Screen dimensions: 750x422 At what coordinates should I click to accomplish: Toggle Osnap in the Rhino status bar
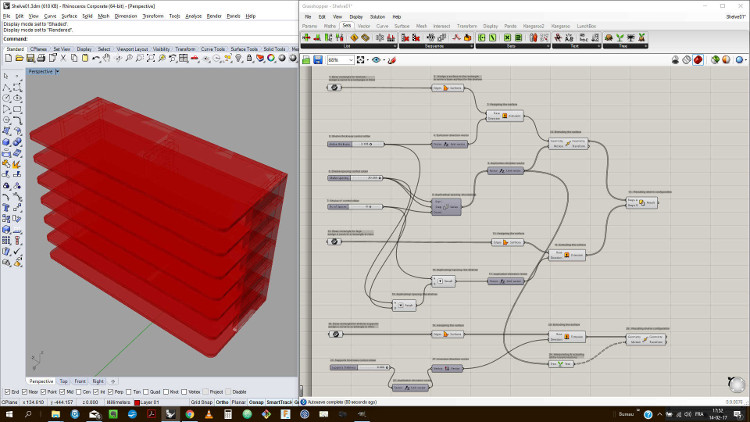pyautogui.click(x=256, y=402)
